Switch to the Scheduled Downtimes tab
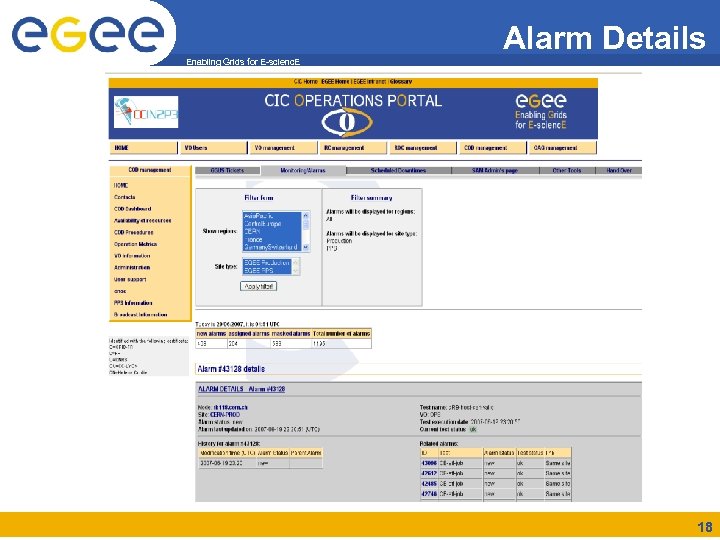Image resolution: width=720 pixels, height=540 pixels. point(399,170)
